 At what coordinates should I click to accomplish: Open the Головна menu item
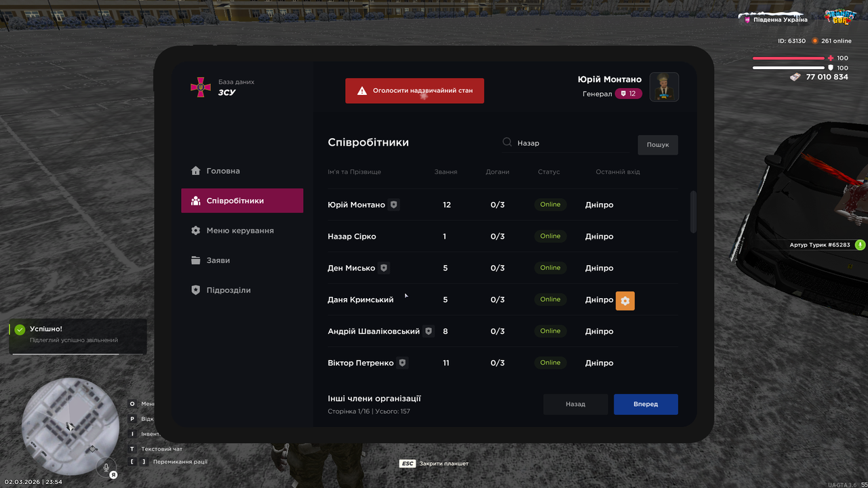point(242,171)
